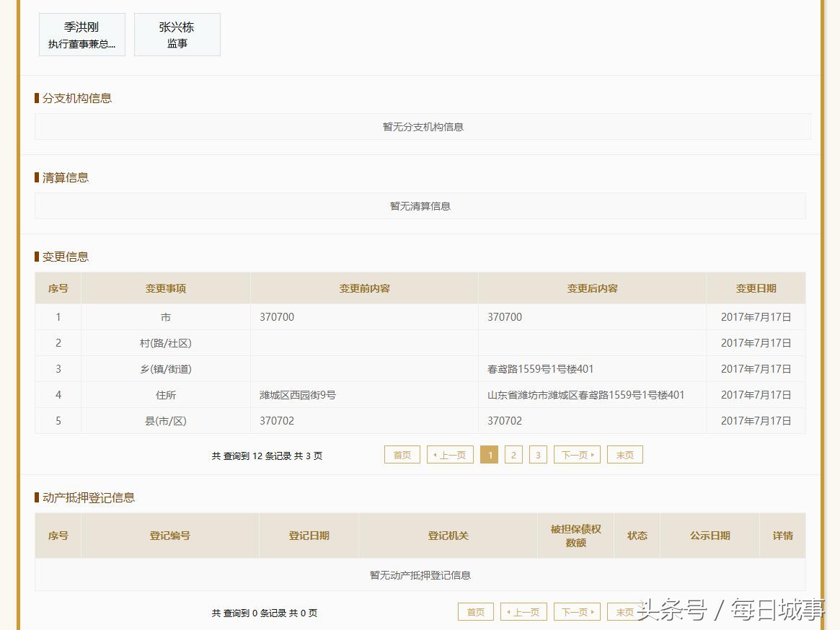Click 下一页 in the 变更信息 pagination

576,454
